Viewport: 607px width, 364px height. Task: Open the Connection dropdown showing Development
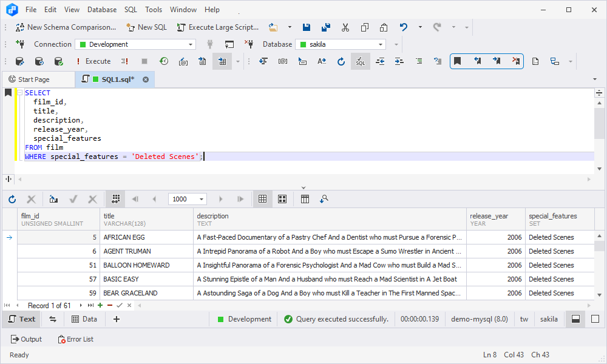tap(135, 44)
